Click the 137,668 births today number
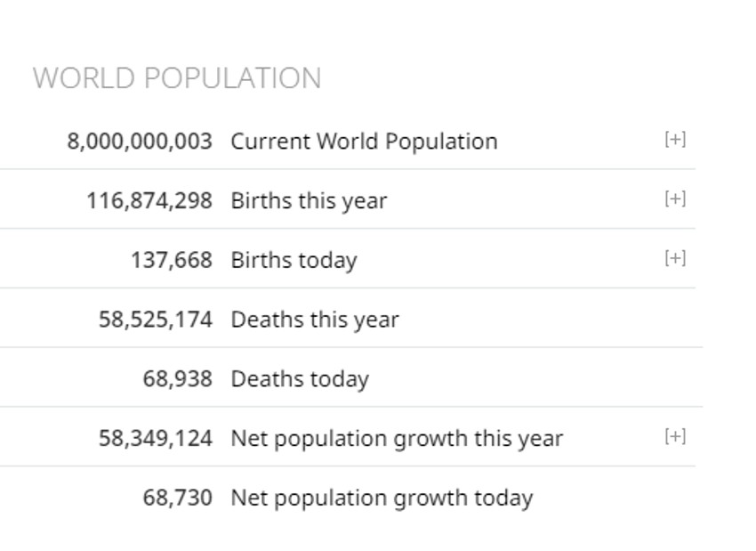This screenshot has width=756, height=551. click(x=172, y=260)
